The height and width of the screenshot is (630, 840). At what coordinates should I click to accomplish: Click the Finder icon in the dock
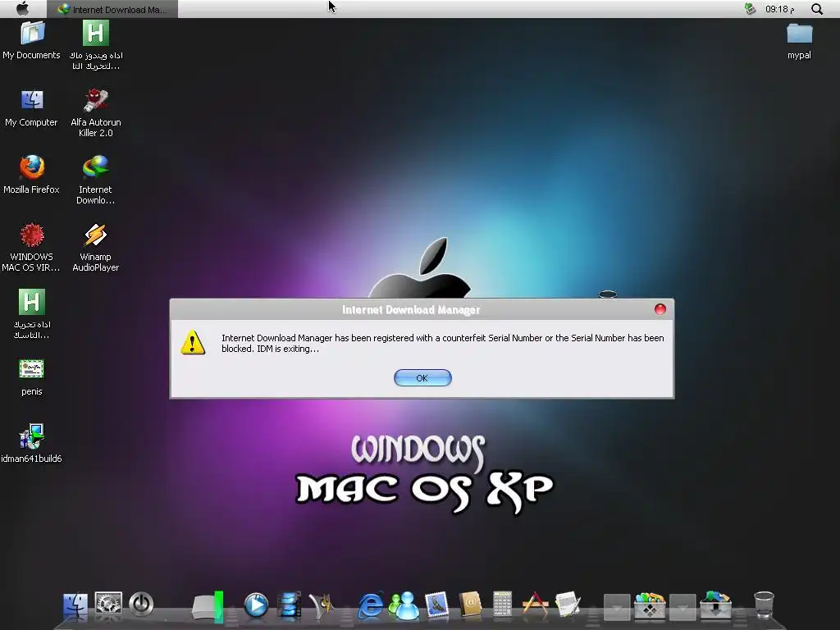click(x=75, y=605)
